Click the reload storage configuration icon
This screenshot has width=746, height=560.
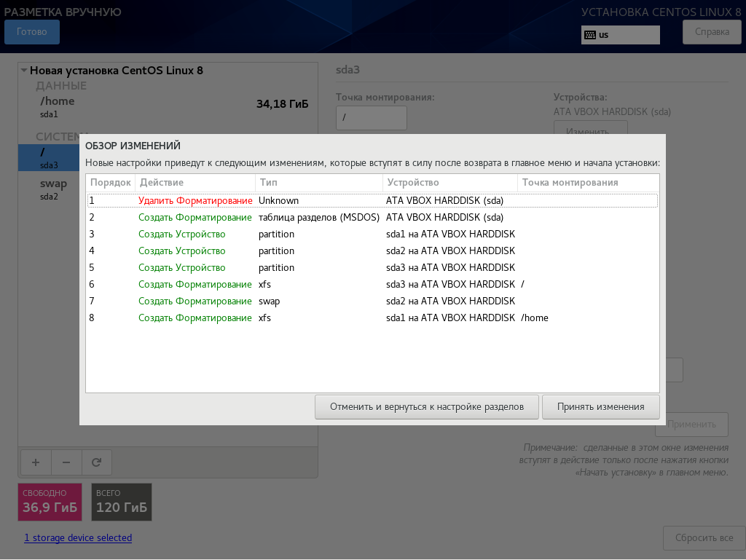pos(97,462)
